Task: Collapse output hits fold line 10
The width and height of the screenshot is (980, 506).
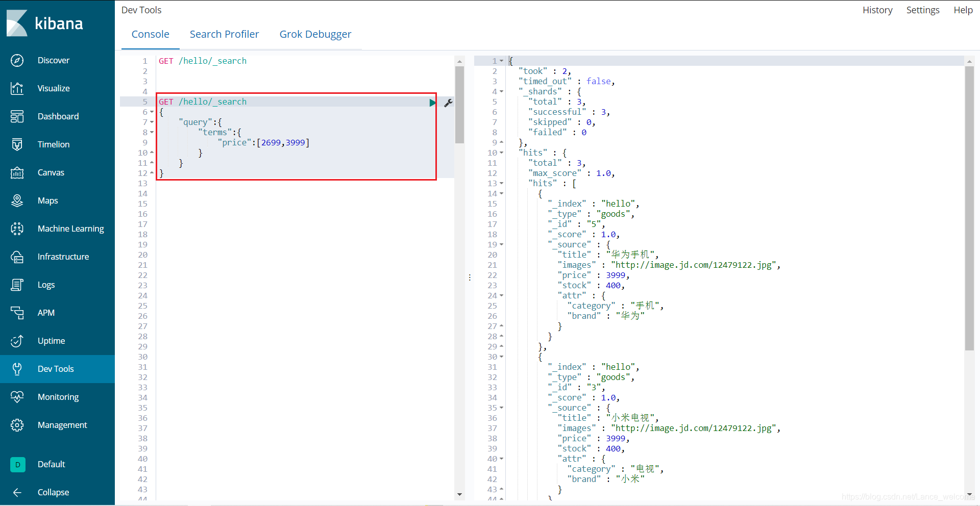Action: pos(501,153)
